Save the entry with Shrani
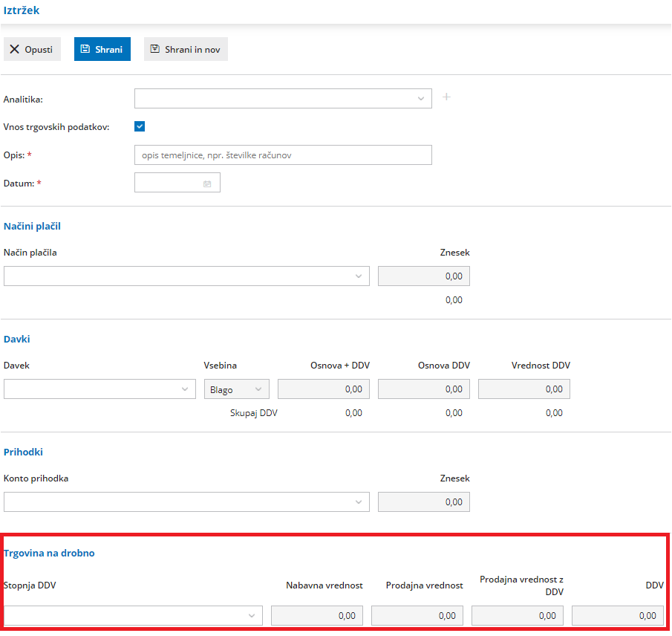The width and height of the screenshot is (672, 636). tap(102, 49)
